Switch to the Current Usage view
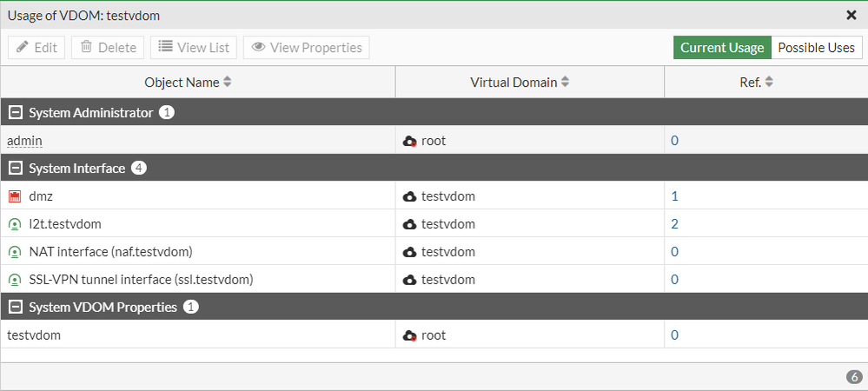 (722, 48)
